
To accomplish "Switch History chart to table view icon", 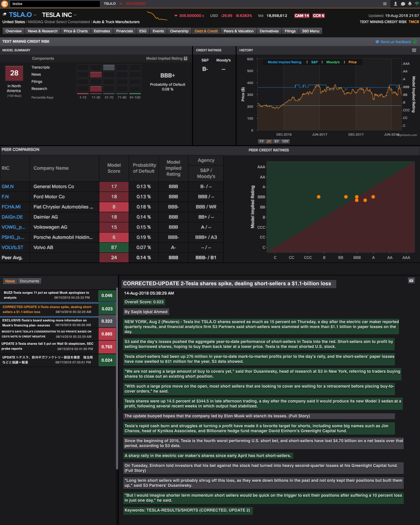I will (x=414, y=50).
